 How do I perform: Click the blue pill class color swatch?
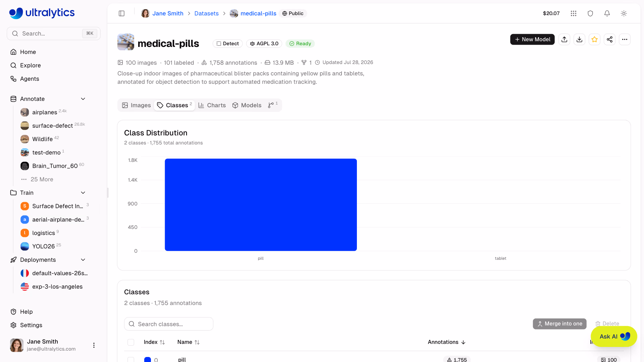(148, 360)
